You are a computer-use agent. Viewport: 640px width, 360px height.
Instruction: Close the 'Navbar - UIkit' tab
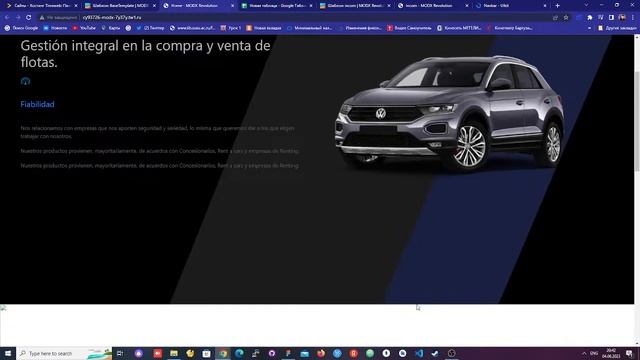click(544, 6)
